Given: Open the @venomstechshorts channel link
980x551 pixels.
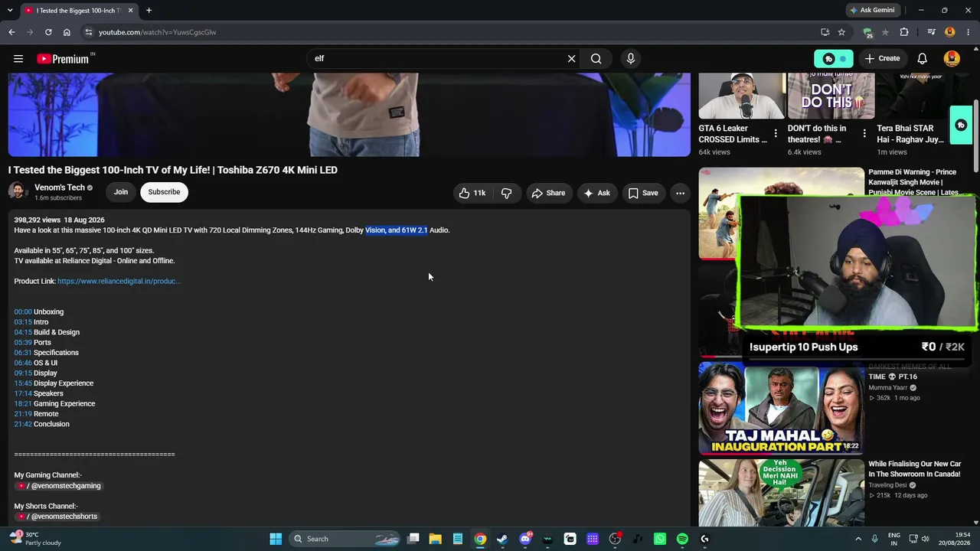Looking at the screenshot, I should coord(59,517).
